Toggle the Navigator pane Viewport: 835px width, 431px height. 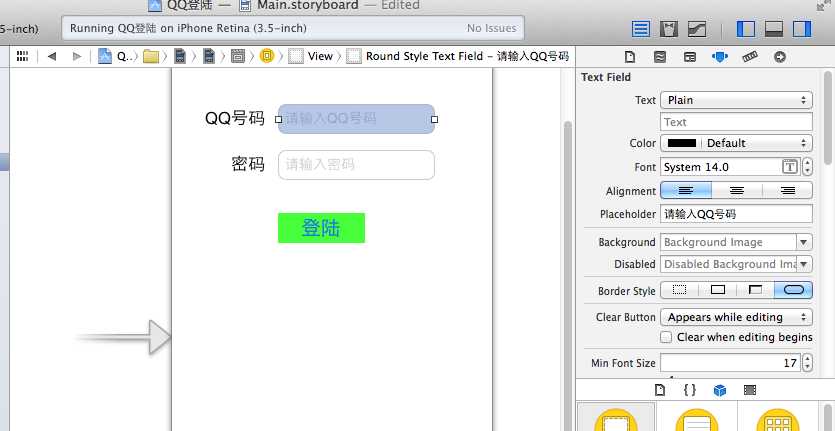(746, 29)
